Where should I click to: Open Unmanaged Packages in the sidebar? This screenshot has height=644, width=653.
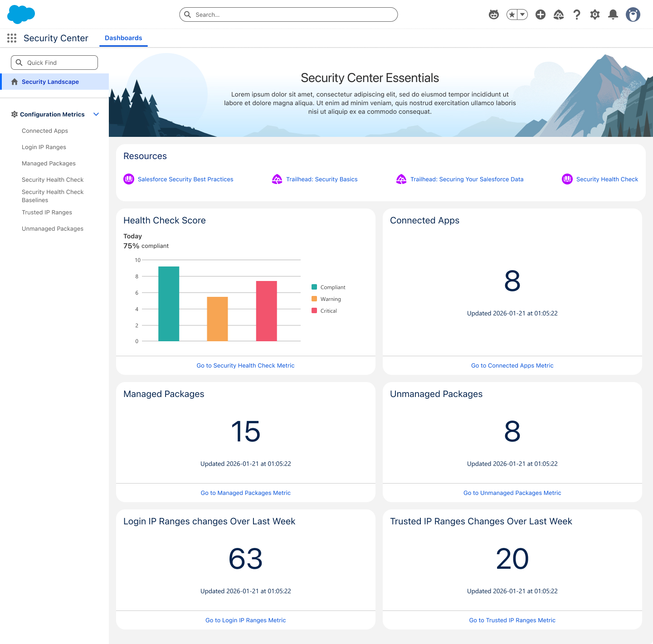[x=53, y=229]
